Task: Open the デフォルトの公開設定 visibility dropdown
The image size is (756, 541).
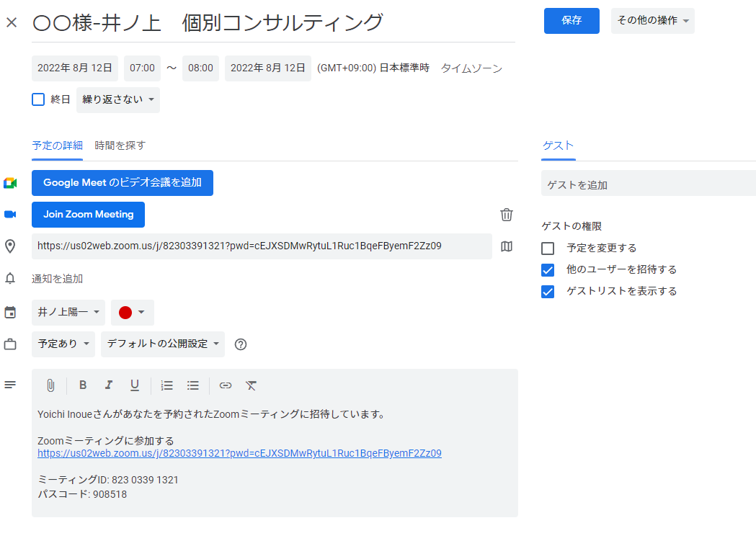Action: point(163,344)
